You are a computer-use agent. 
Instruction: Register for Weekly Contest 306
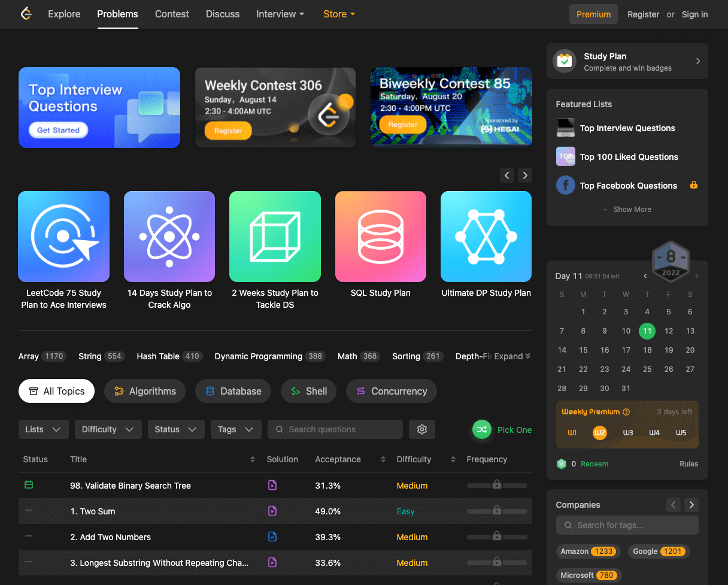(x=228, y=131)
